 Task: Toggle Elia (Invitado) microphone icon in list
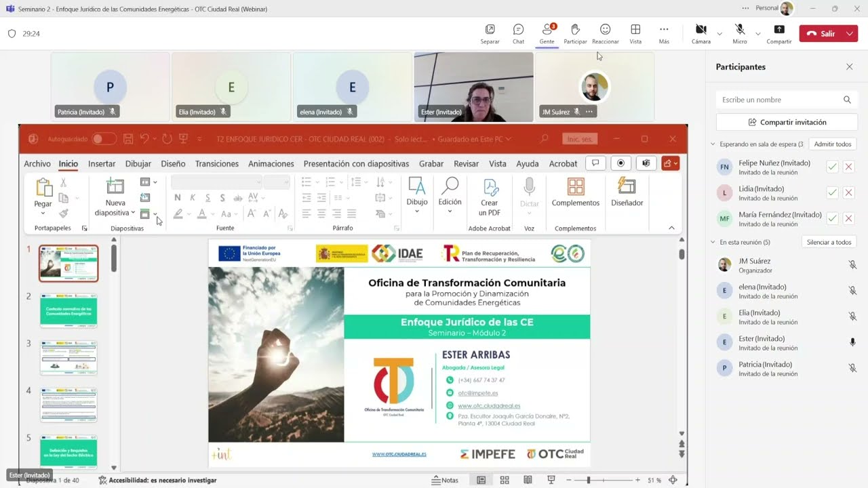click(x=852, y=317)
